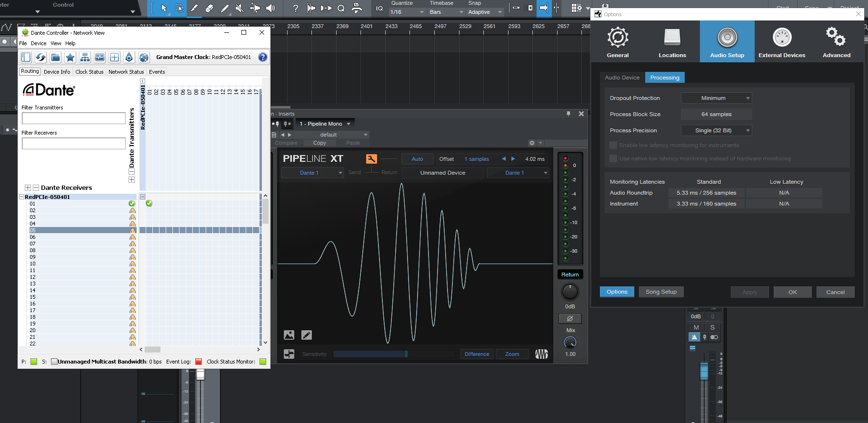Click the Dante clock drop-shaped icon
Viewport: 868px width, 423px height.
pos(129,58)
